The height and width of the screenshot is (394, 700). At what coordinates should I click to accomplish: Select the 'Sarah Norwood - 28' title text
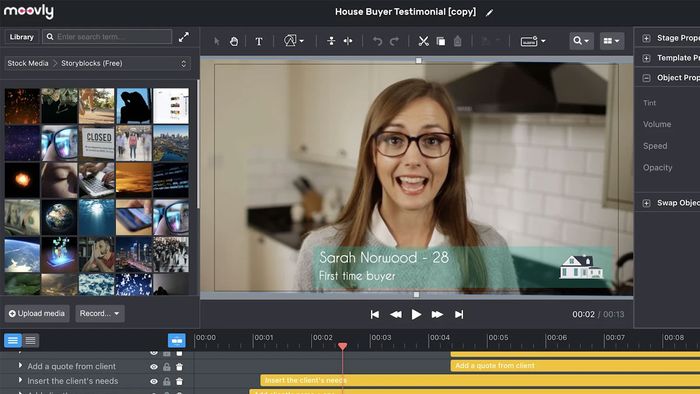[x=384, y=257]
